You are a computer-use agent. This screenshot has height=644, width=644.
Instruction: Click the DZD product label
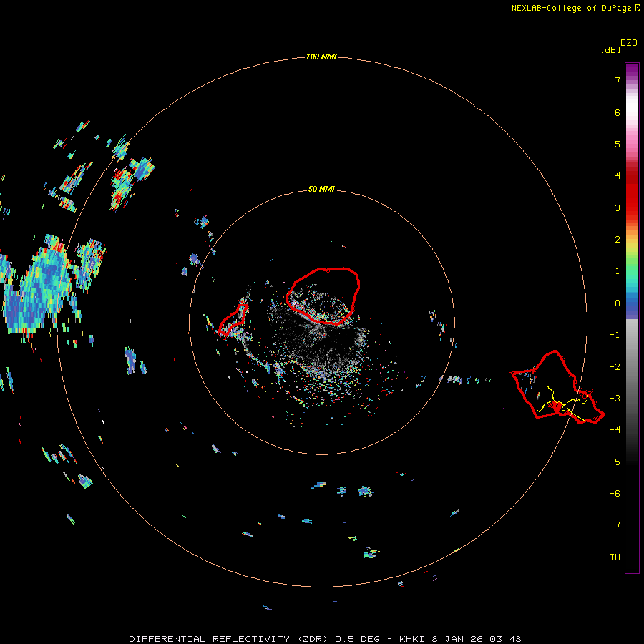[629, 43]
